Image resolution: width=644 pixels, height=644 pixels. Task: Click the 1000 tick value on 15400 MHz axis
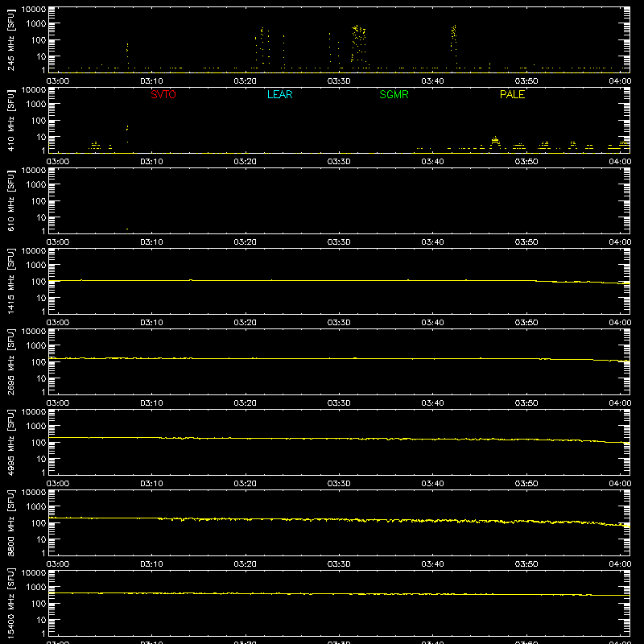pos(36,588)
